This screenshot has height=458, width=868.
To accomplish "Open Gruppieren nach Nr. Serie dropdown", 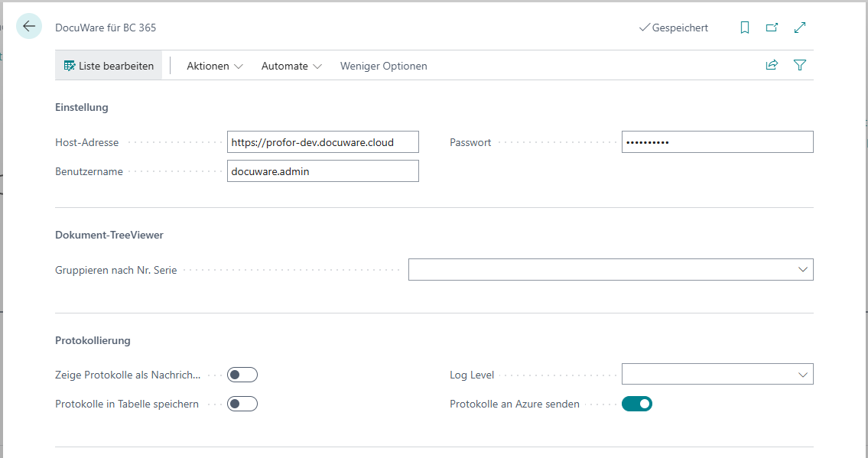I will [x=610, y=270].
